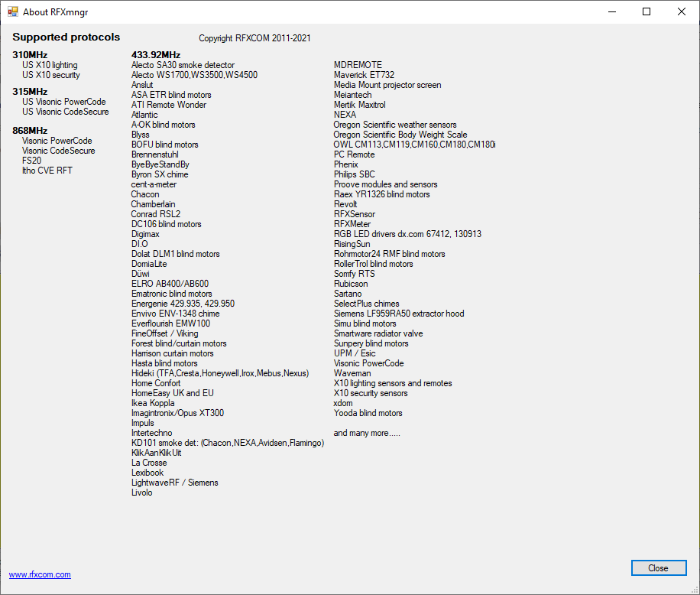Click the 315MHz heading
This screenshot has width=700, height=595.
(30, 92)
